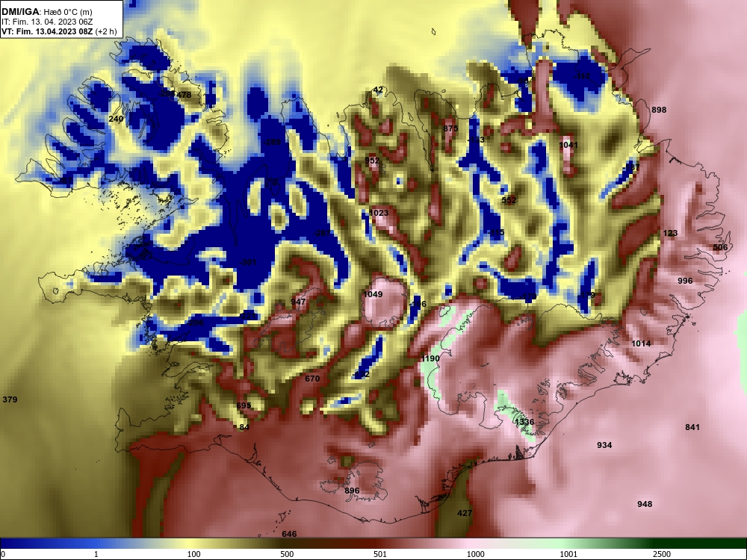
Task: Click the map value '947'
Action: click(298, 302)
